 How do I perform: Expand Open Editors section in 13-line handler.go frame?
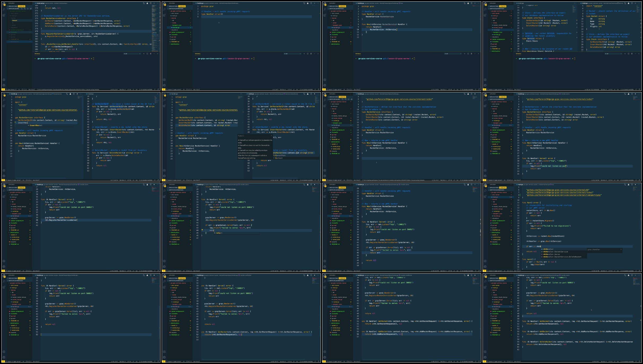pos(340,6)
